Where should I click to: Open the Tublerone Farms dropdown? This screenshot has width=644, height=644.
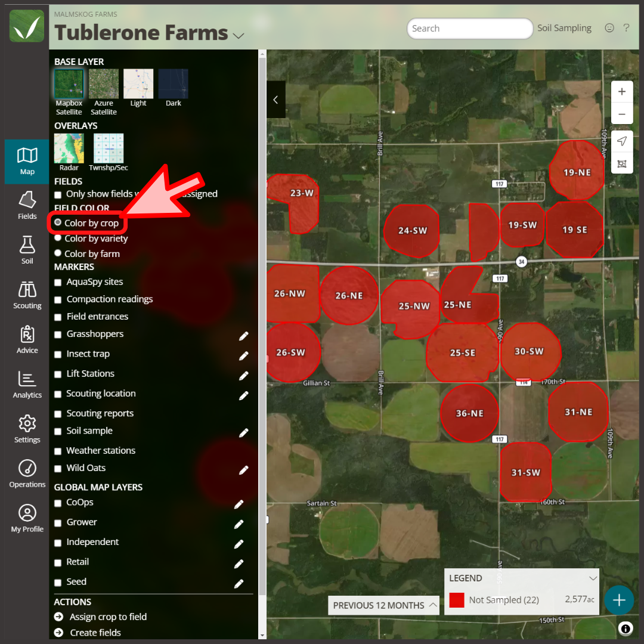click(x=238, y=36)
